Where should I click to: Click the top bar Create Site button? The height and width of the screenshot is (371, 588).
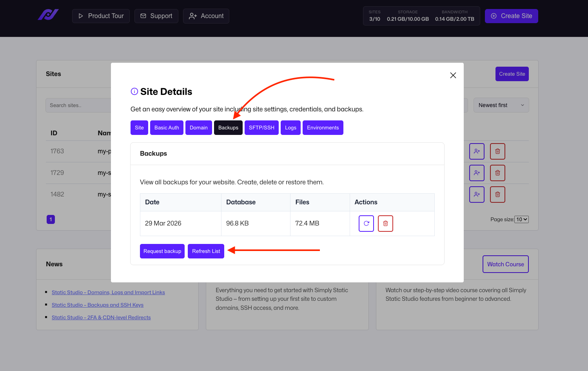coord(511,16)
